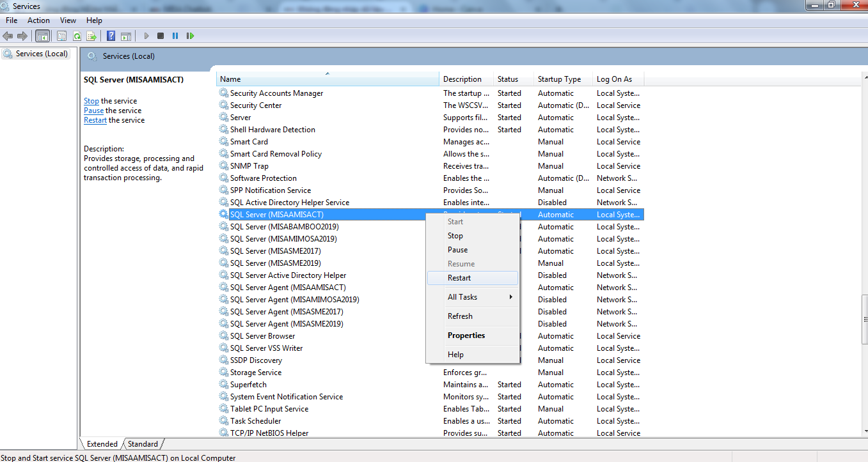Click the Forward arrow in toolbar

coord(22,36)
